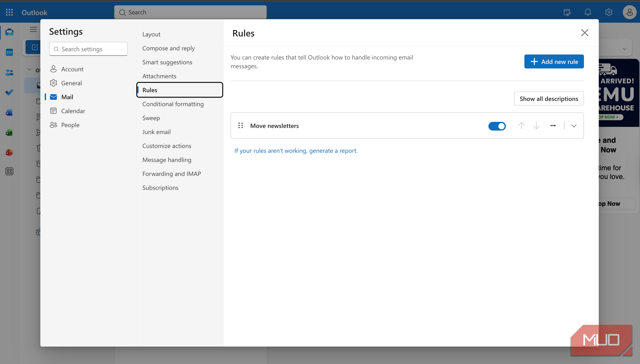Launch Excel from the left rail
Screen dimensions: 640x364
click(x=9, y=133)
